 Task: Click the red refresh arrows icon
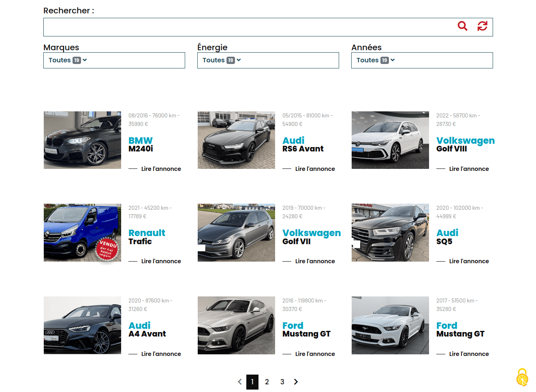click(482, 26)
